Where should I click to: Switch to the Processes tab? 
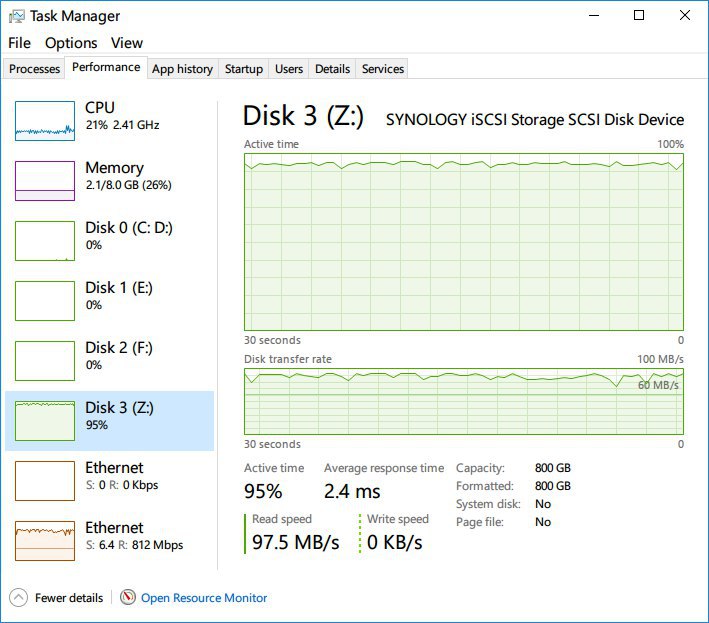point(34,69)
